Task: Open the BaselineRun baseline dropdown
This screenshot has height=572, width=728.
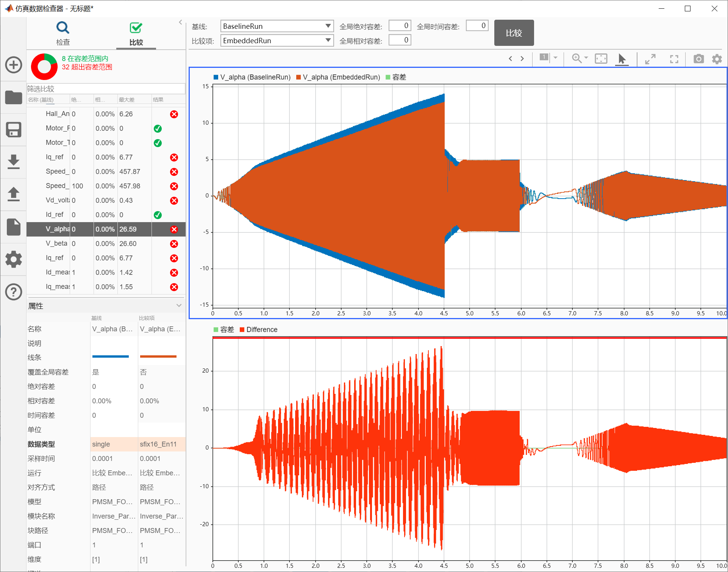Action: tap(328, 26)
